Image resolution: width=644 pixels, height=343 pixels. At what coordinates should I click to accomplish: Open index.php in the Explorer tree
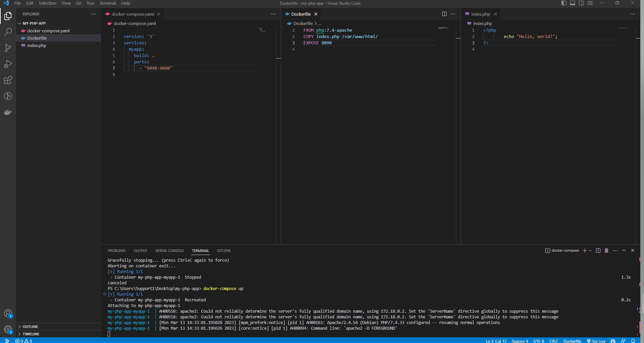pyautogui.click(x=37, y=46)
